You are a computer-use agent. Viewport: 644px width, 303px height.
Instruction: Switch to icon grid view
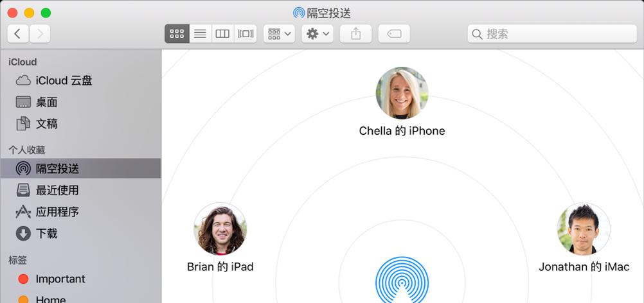point(177,33)
